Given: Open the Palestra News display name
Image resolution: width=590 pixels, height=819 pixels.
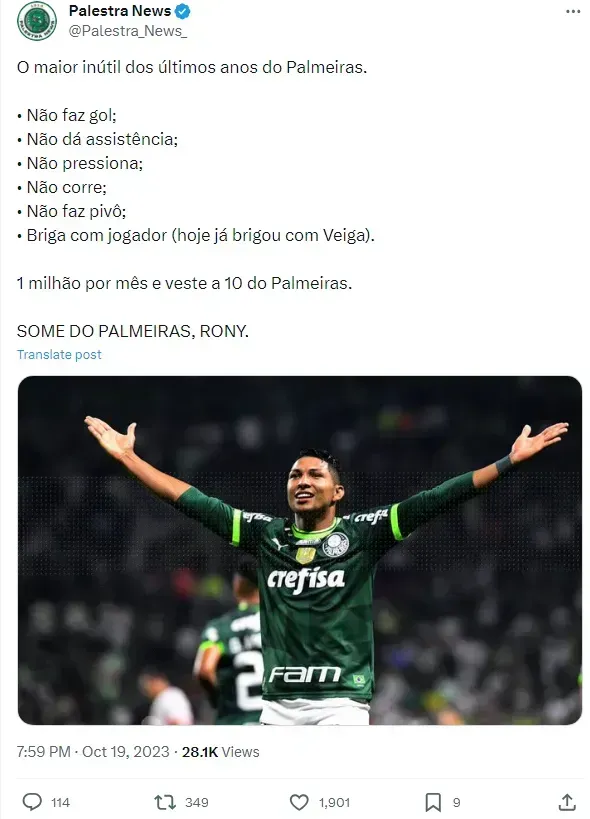Looking at the screenshot, I should 120,11.
